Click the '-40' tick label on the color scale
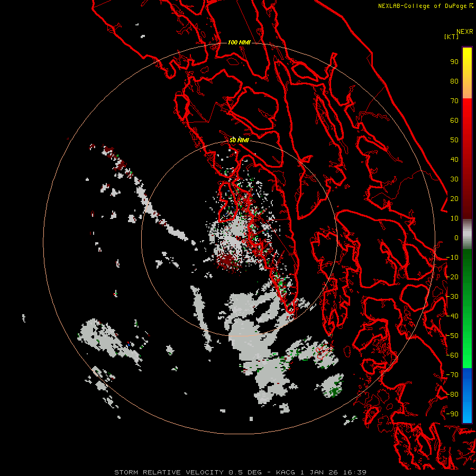This screenshot has height=476, width=476. [x=452, y=316]
